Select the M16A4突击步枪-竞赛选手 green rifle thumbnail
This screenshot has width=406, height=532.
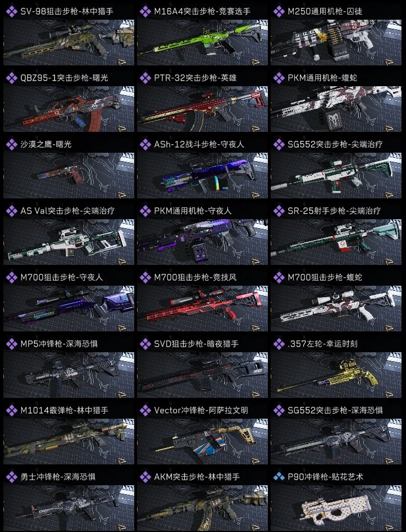pyautogui.click(x=202, y=42)
